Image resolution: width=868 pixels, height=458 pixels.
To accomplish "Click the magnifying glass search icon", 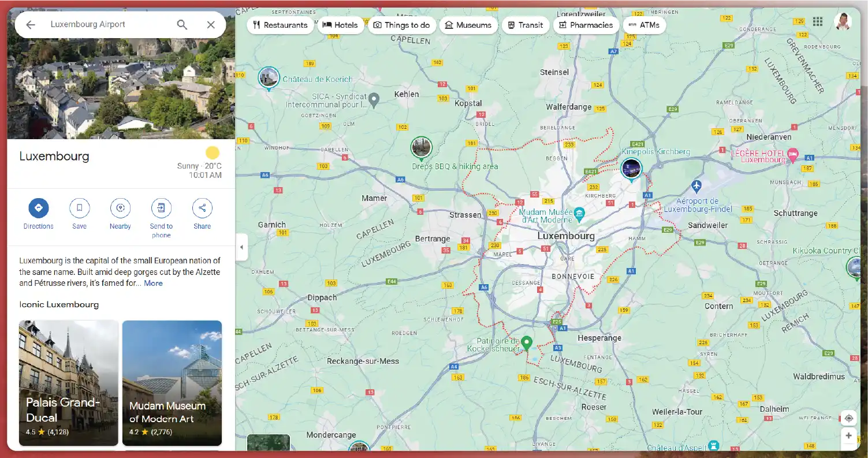I will pyautogui.click(x=182, y=25).
